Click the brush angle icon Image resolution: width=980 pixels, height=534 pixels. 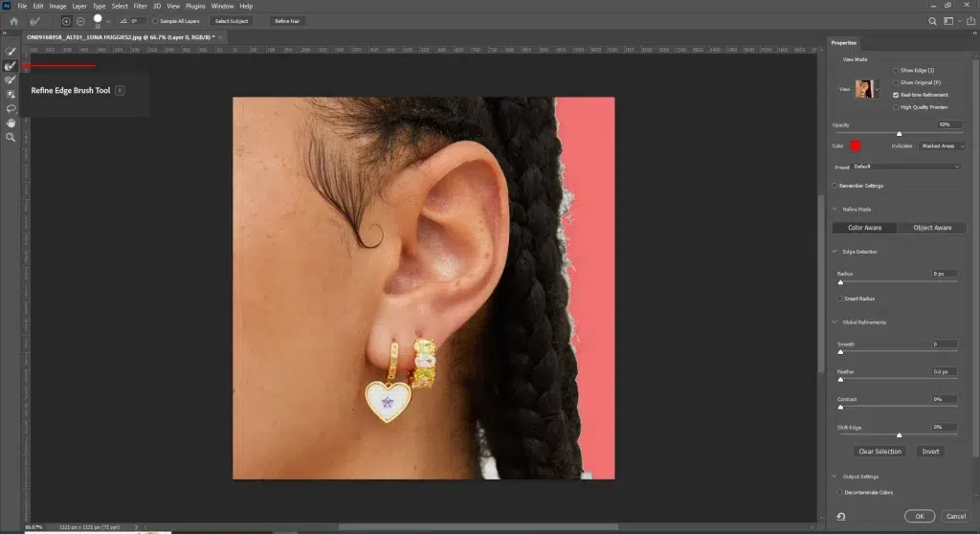123,21
